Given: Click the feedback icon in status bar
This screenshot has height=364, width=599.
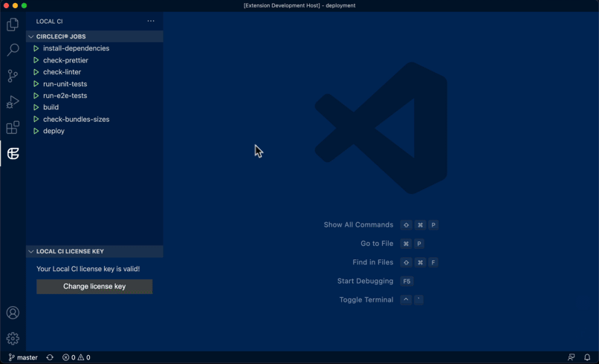Looking at the screenshot, I should 571,357.
